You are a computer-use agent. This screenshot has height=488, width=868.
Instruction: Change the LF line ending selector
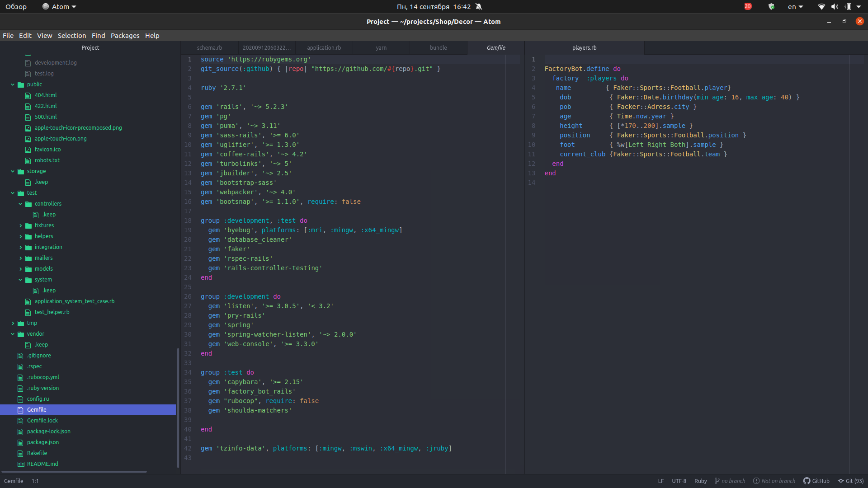(x=660, y=481)
